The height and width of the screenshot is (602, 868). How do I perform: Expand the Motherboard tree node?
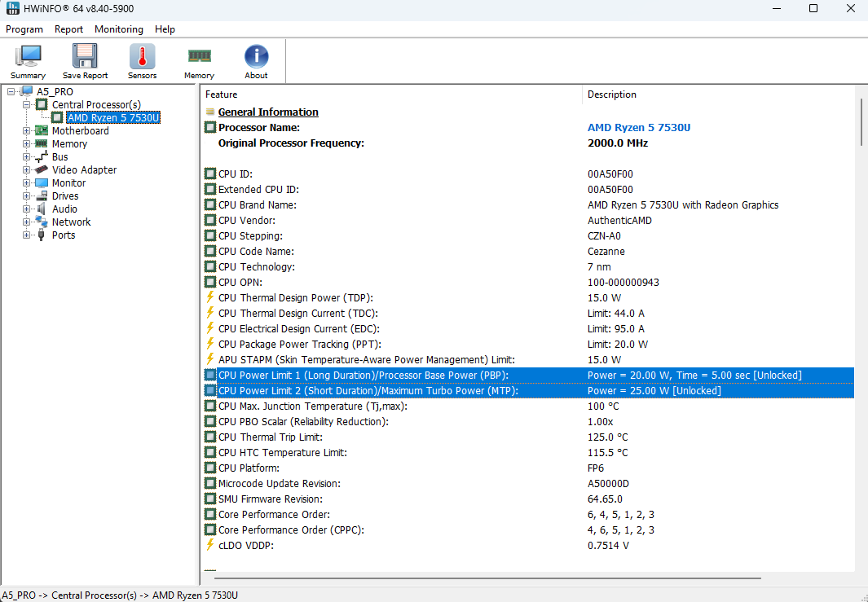pyautogui.click(x=26, y=131)
